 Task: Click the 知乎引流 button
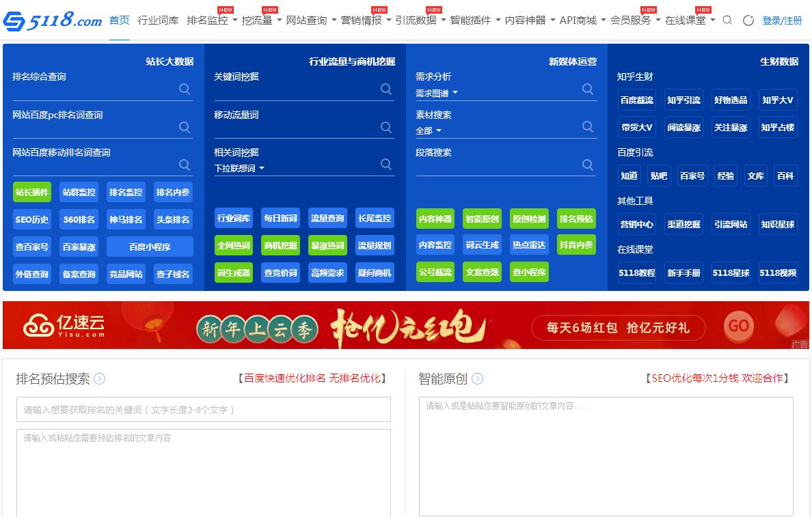click(x=684, y=100)
